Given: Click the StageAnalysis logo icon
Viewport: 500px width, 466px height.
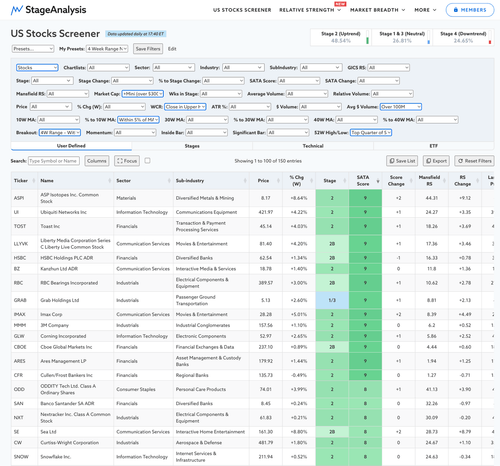Looking at the screenshot, I should click(x=17, y=10).
